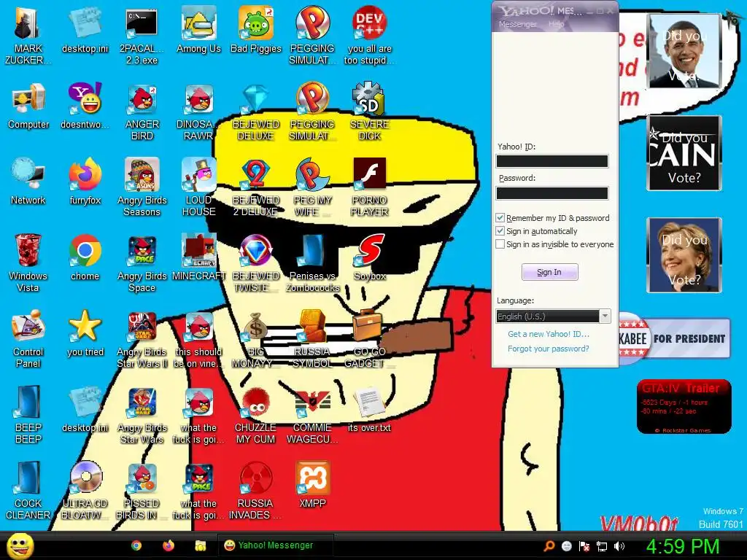Click the 4:59 PM taskbar clock
Viewport: 747px width, 560px height.
(x=682, y=546)
